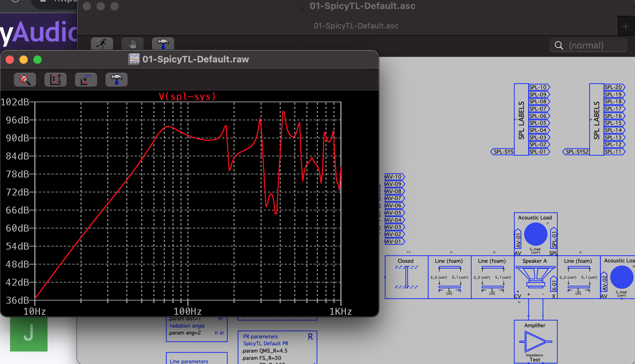This screenshot has width=635, height=364.
Task: Click the AV-01 net label in the AV list
Action: (x=395, y=242)
